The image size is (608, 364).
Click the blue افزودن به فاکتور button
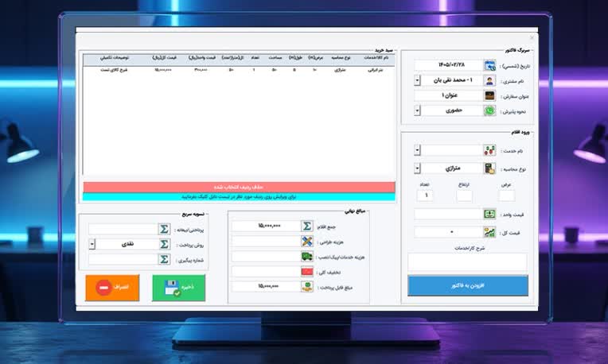pyautogui.click(x=468, y=286)
